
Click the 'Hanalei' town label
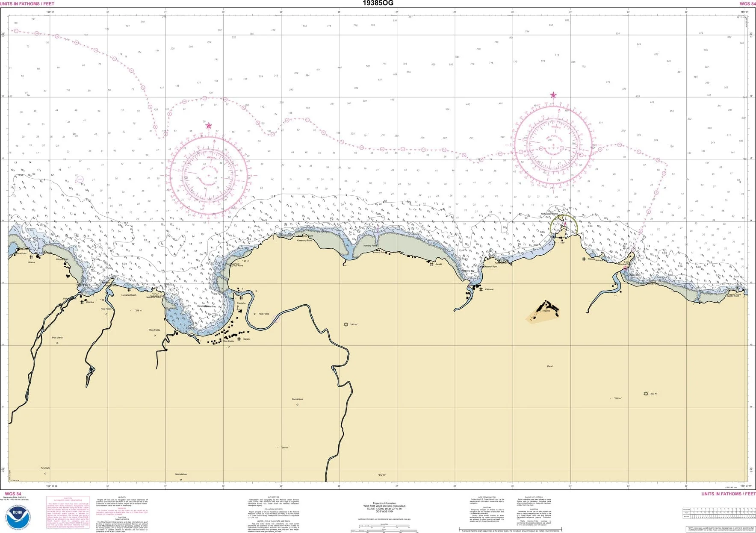[x=247, y=339]
